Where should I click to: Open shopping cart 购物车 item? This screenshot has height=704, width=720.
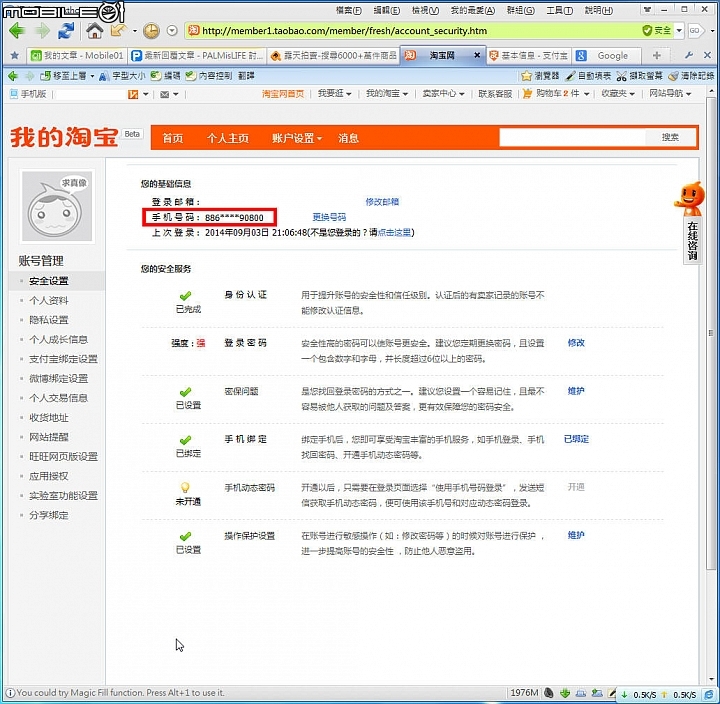tap(556, 94)
